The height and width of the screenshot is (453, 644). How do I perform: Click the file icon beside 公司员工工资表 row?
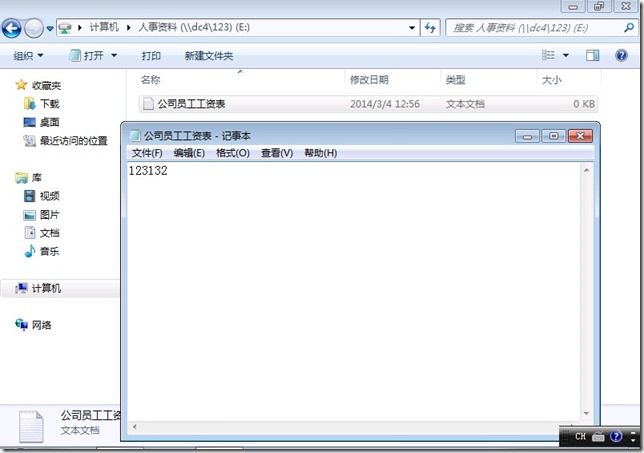point(148,104)
